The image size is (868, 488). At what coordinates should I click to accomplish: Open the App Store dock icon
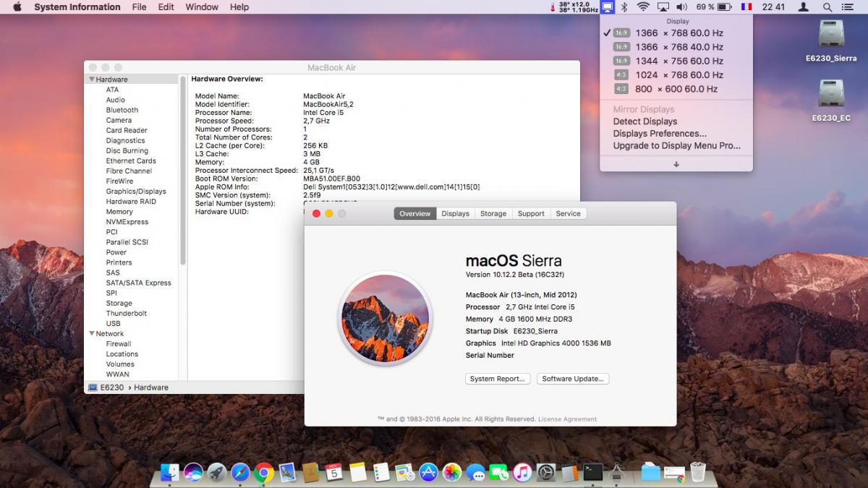429,473
